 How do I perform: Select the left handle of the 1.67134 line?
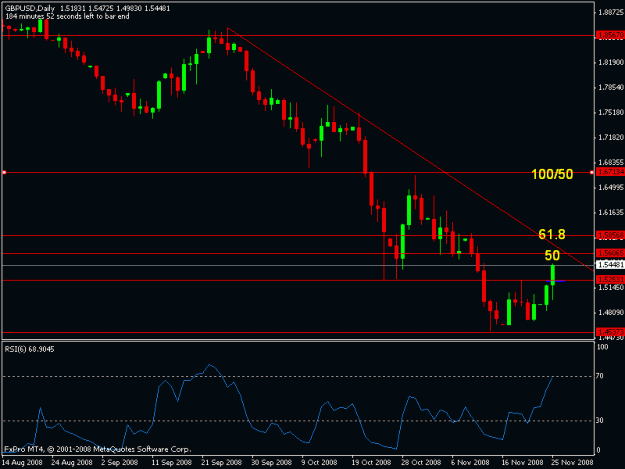tap(4, 173)
